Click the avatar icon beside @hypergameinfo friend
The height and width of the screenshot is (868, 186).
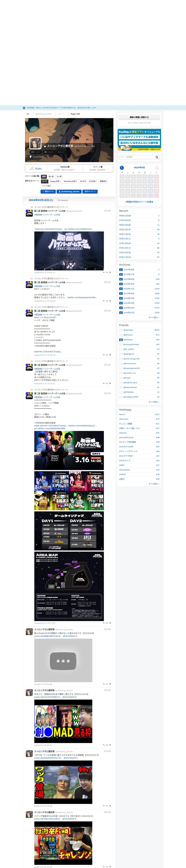point(121,368)
